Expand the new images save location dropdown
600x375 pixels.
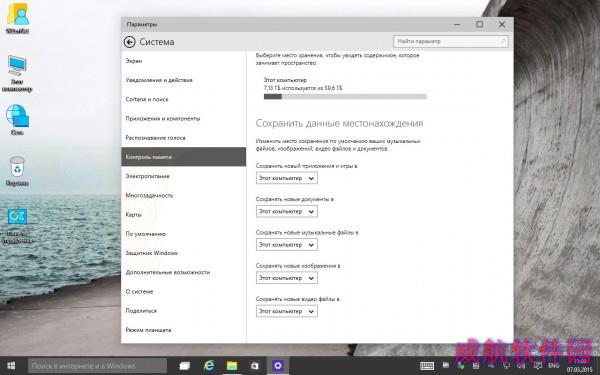287,278
